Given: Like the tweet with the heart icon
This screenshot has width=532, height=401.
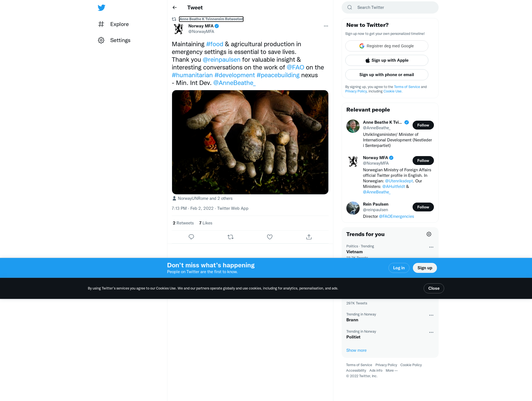Looking at the screenshot, I should pyautogui.click(x=270, y=237).
